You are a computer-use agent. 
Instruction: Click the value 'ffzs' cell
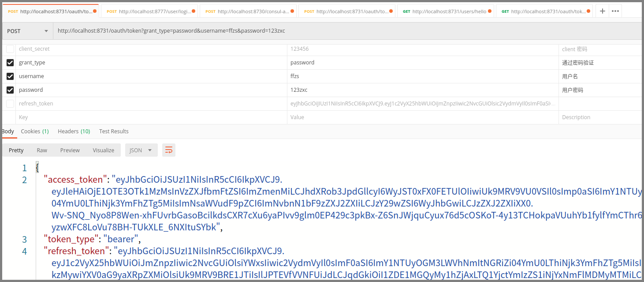pos(423,76)
